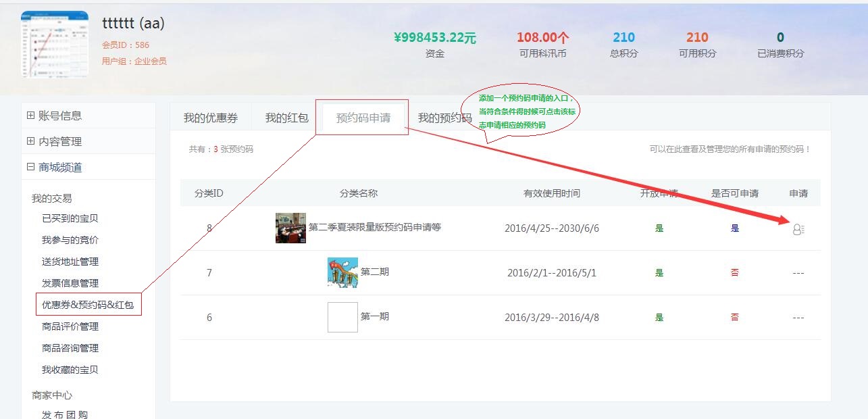Click the 资金 balance ¥998453.22元
Viewport: 868px width, 419px height.
click(x=435, y=37)
